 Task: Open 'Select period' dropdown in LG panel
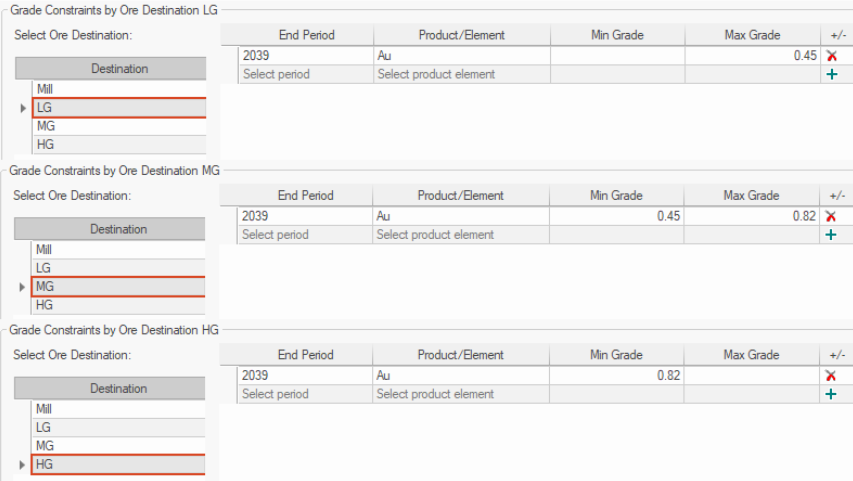coord(305,75)
